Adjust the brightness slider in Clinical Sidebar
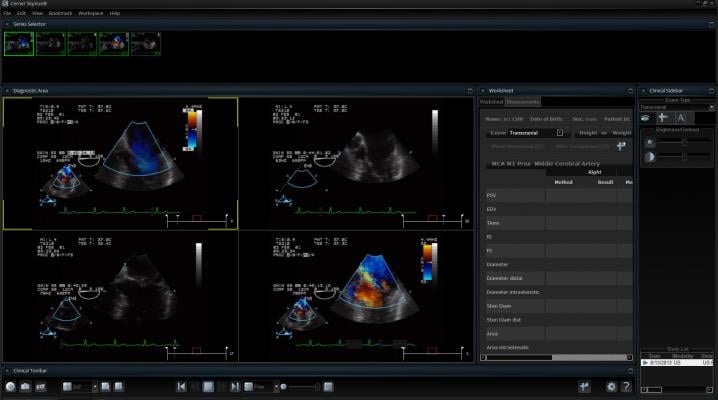Screen dimensions: 718x400 coord(684,142)
